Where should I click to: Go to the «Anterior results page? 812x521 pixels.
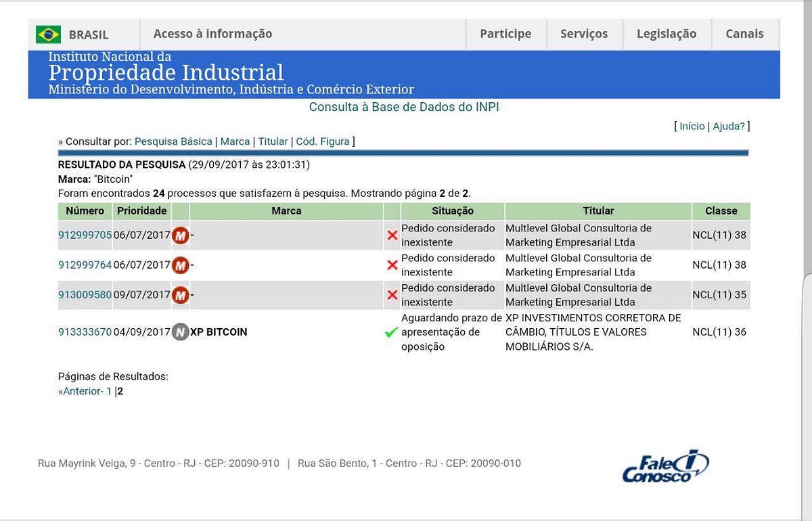(x=81, y=391)
